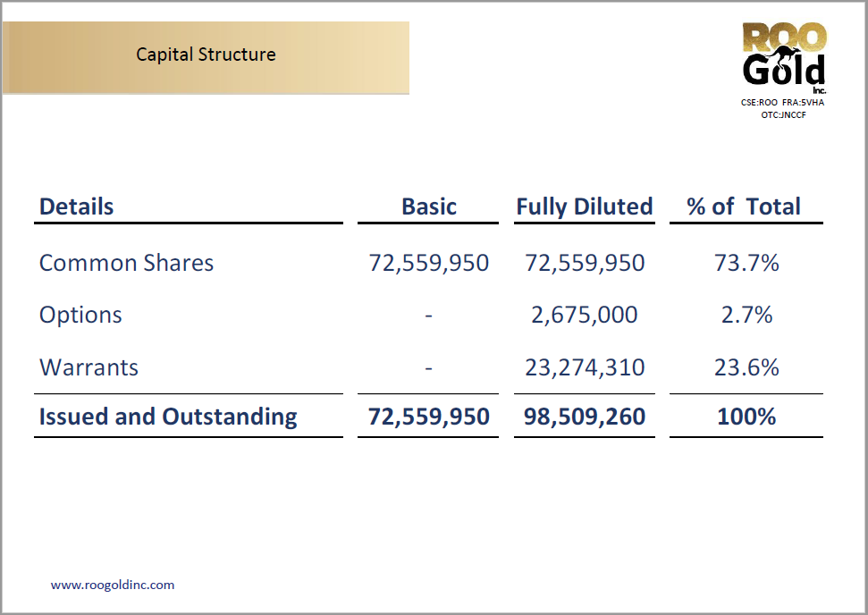The width and height of the screenshot is (868, 615).
Task: Select the "Common Shares" row label
Action: [126, 263]
